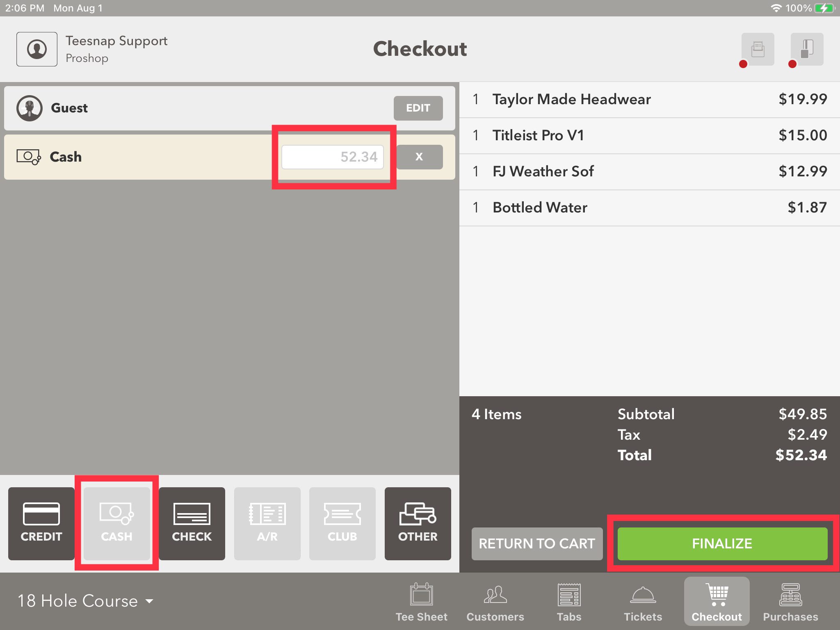Choose the Check payment option
This screenshot has width=840, height=630.
(192, 523)
